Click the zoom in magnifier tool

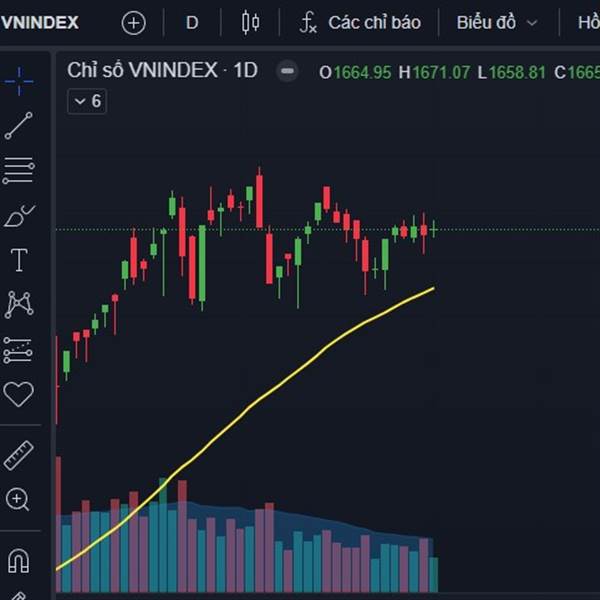coord(19,500)
